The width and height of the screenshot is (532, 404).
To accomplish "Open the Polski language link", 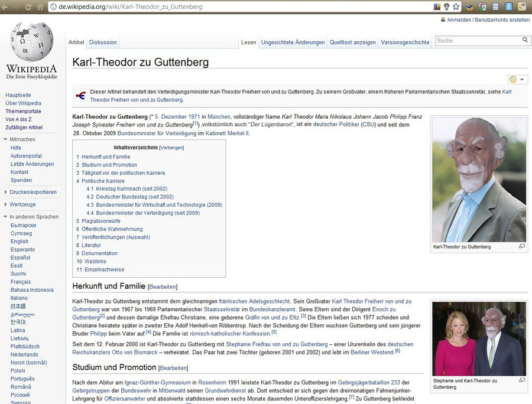I will [18, 371].
